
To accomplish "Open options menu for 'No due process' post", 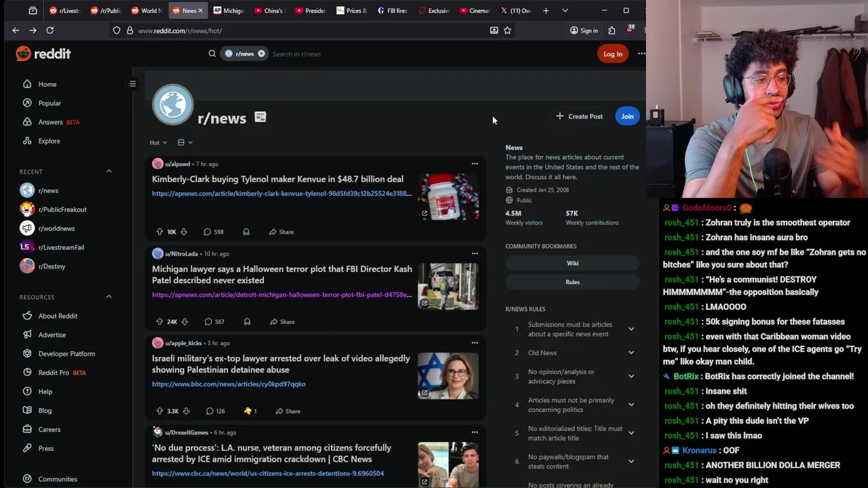I will [475, 432].
